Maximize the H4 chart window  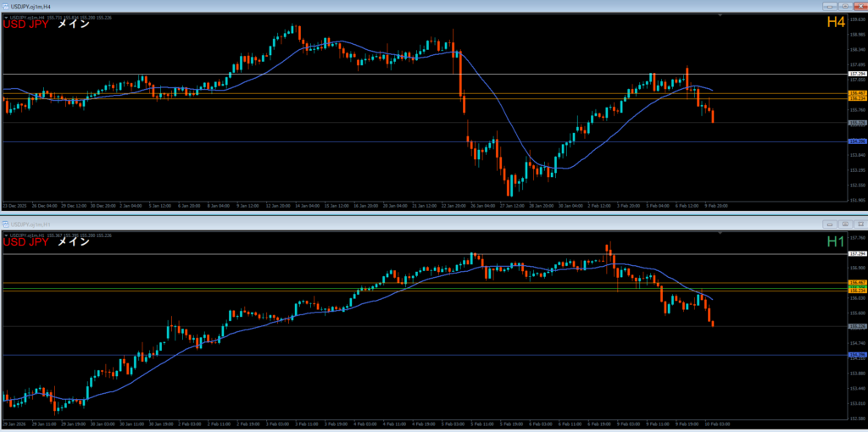pos(844,5)
